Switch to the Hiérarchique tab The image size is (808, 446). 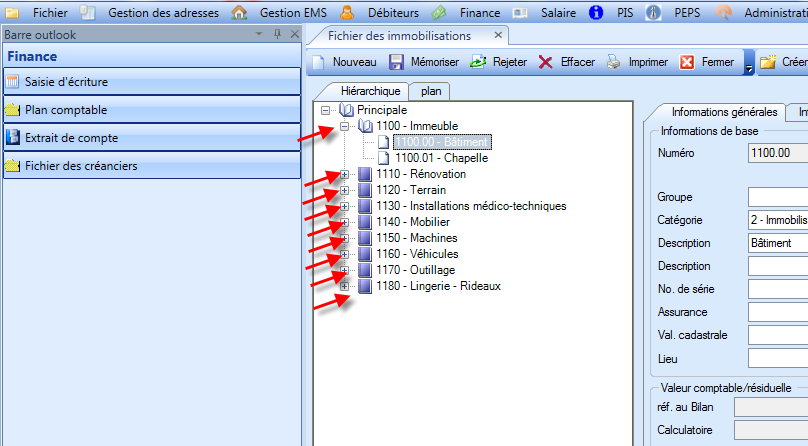371,91
